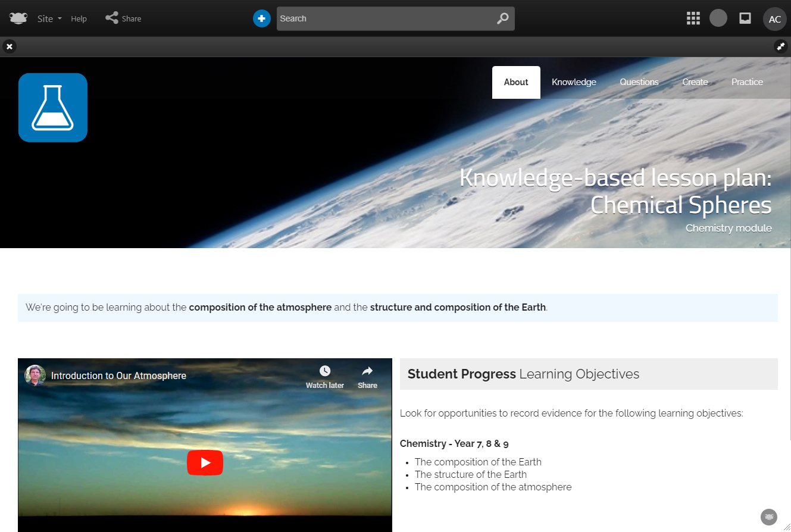The height and width of the screenshot is (532, 791).
Task: Go to the Practice tab
Action: (747, 82)
